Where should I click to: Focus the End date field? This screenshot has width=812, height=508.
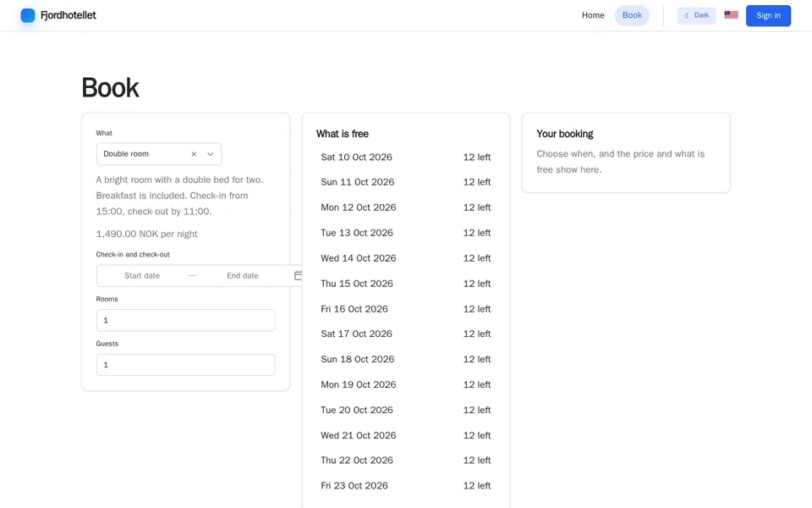(x=243, y=276)
